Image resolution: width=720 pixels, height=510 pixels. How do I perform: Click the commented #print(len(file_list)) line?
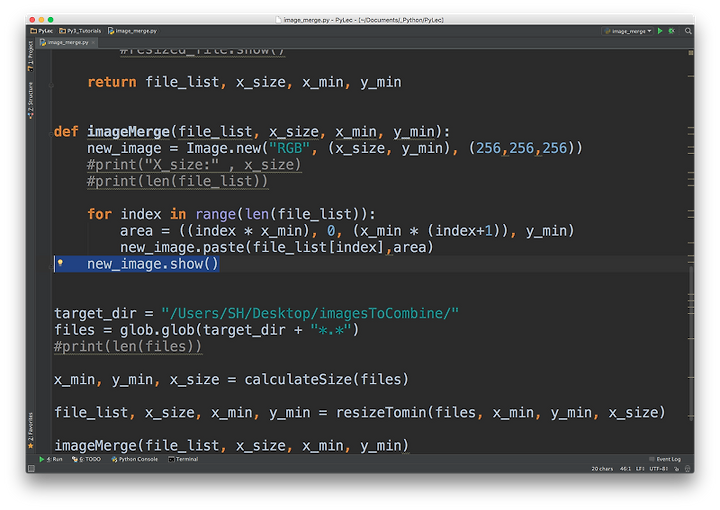point(177,181)
